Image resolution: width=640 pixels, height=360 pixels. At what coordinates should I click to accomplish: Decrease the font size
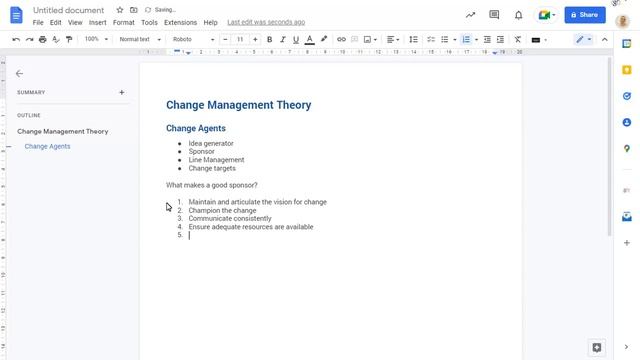coord(225,40)
